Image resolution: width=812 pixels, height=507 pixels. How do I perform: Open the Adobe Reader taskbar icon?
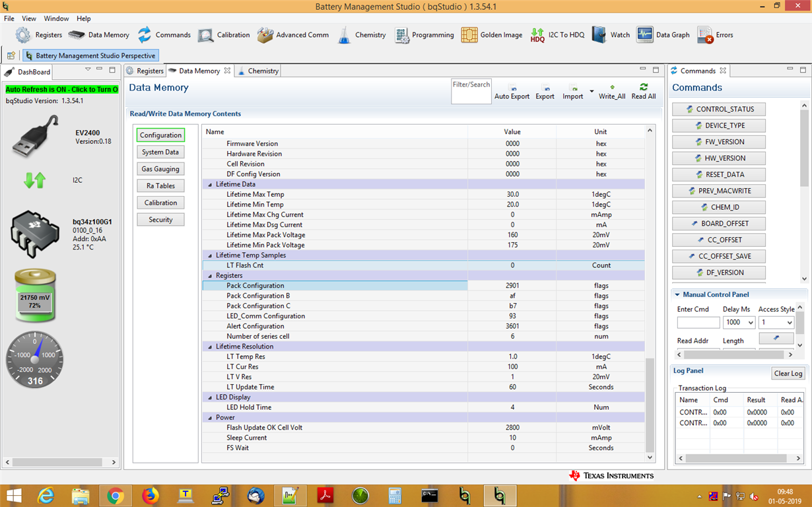[x=325, y=496]
